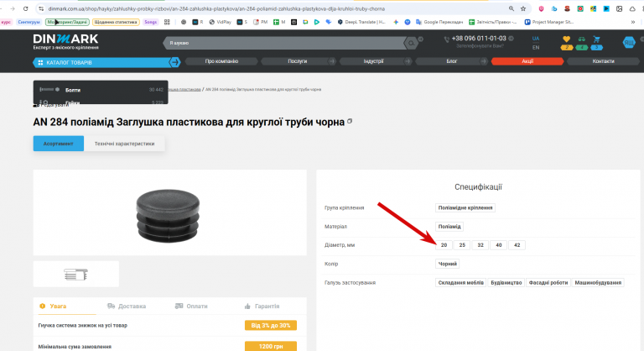Screen dimensions: 644x351
Task: Click the main black plug product image
Action: click(168, 216)
